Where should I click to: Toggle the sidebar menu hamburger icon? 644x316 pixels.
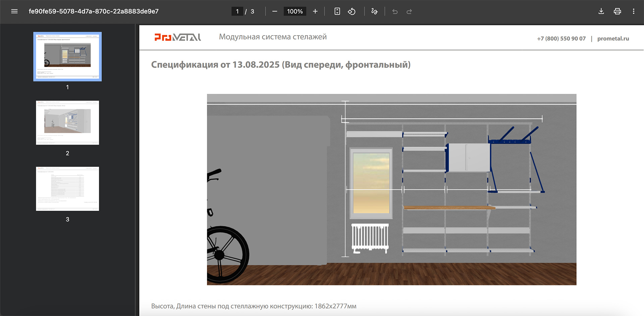click(14, 11)
